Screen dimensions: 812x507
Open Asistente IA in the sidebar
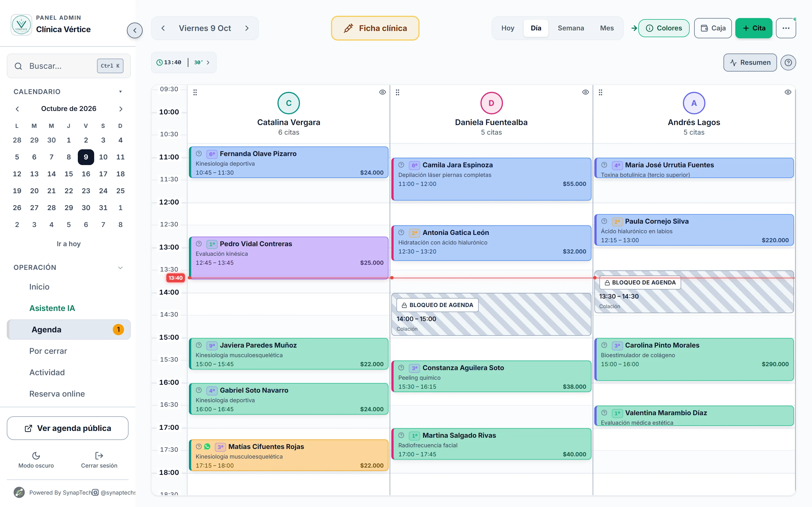(x=52, y=308)
